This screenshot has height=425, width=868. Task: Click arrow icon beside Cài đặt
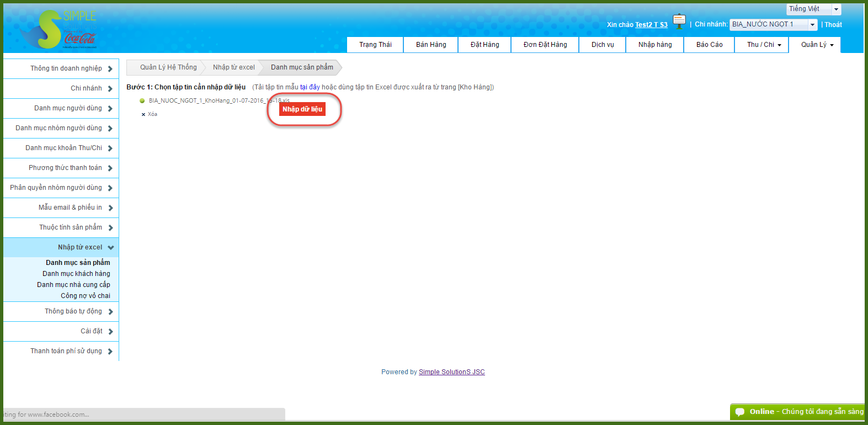[110, 332]
